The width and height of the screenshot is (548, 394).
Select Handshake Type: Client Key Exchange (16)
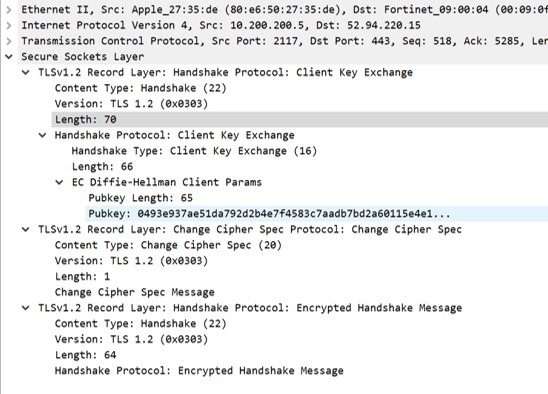coord(194,151)
